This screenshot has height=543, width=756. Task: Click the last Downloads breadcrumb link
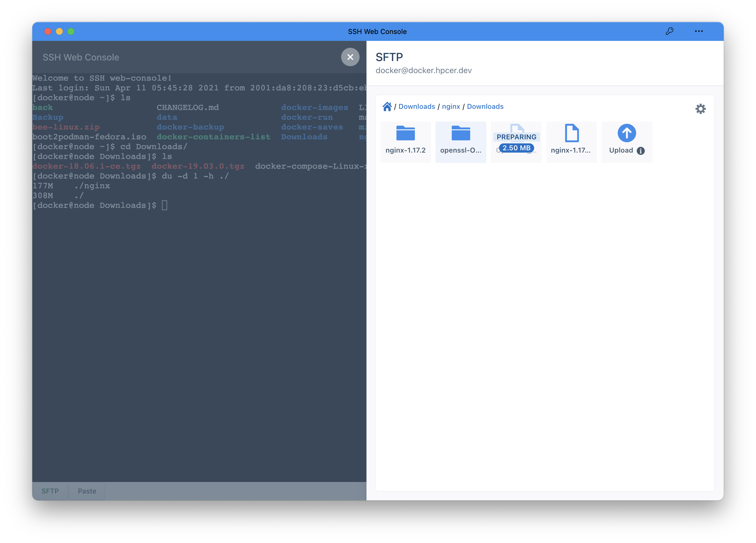[485, 107]
